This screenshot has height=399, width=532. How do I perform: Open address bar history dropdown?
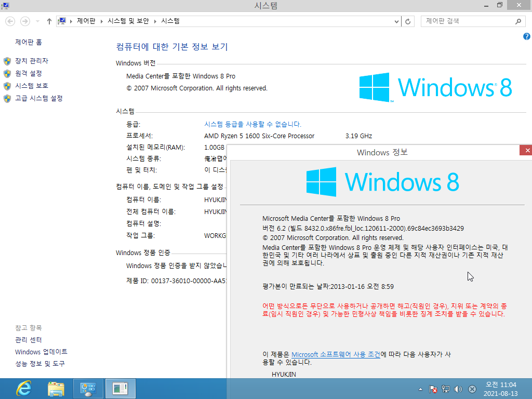(x=396, y=21)
